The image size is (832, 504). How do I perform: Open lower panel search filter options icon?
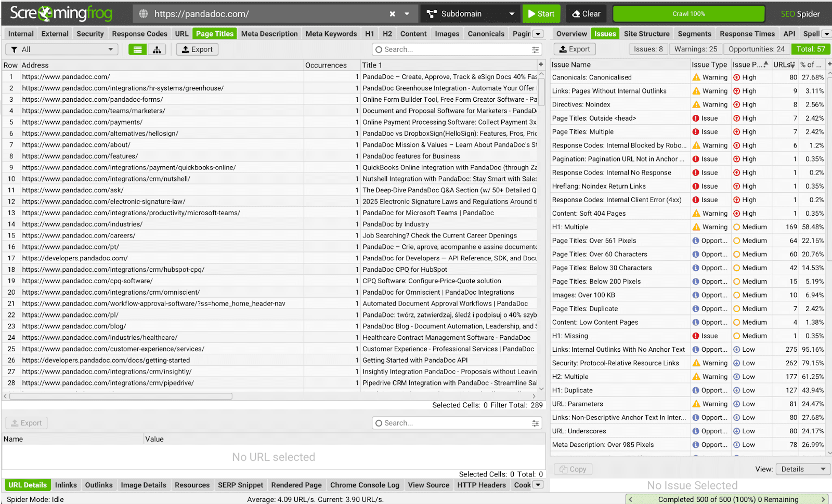coord(535,423)
